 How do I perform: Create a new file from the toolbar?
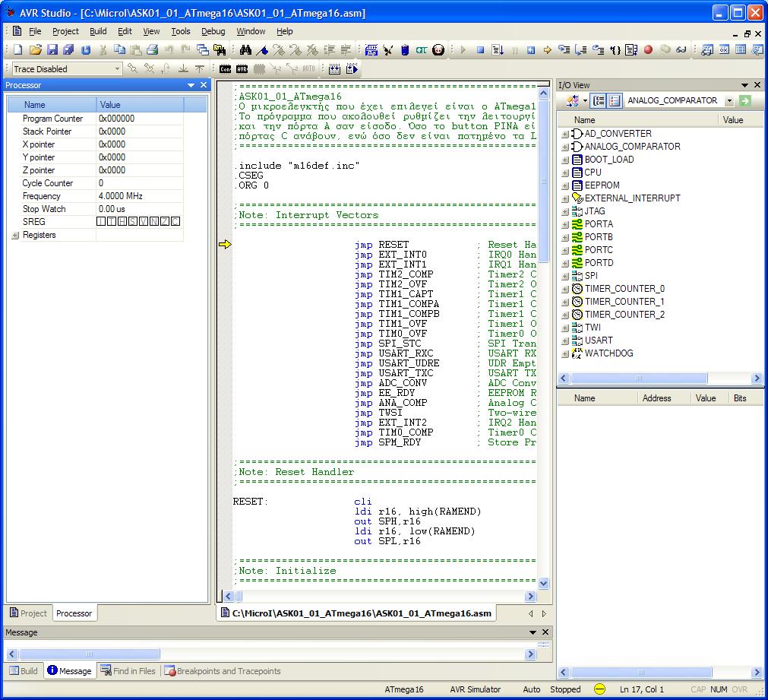click(x=18, y=49)
